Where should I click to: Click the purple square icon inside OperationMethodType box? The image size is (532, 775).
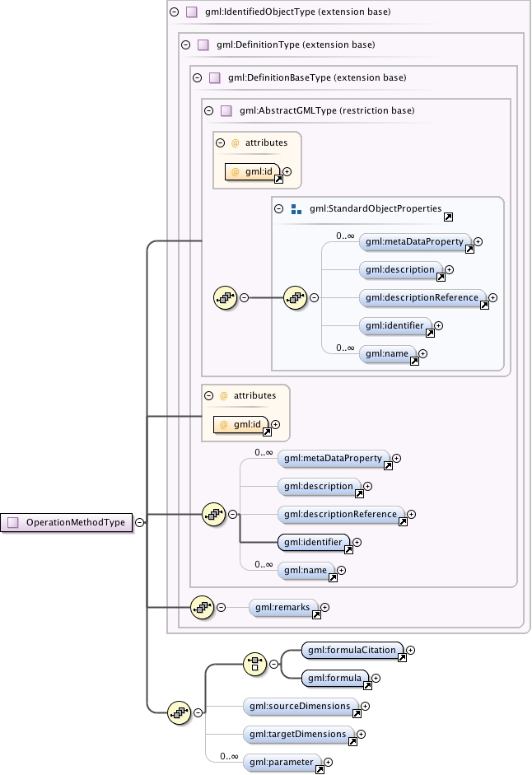click(13, 522)
